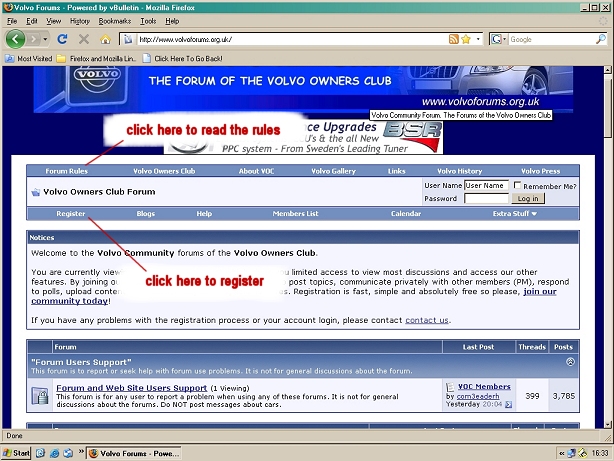The image size is (614, 461).
Task: Click the Stop loading X icon
Action: [x=83, y=39]
